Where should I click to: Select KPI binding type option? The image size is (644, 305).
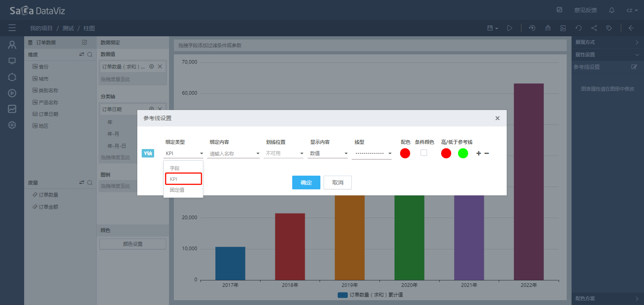[x=183, y=179]
